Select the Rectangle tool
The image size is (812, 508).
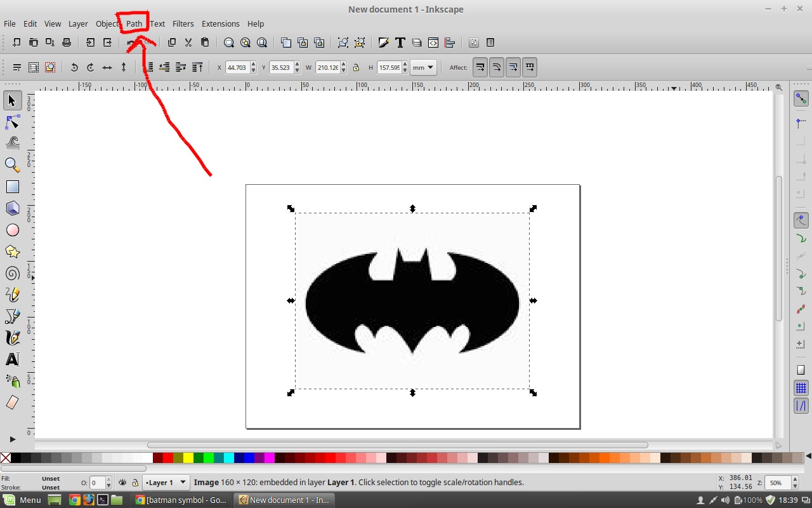coord(12,187)
